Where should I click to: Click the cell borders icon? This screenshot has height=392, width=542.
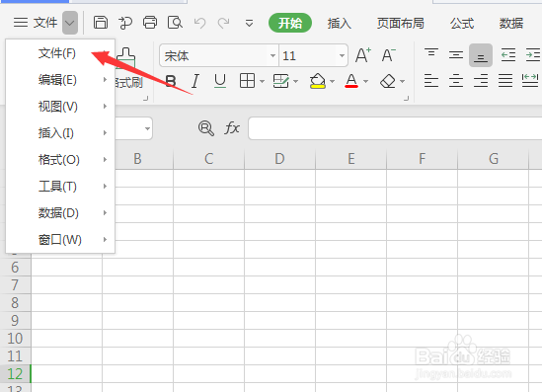[247, 81]
